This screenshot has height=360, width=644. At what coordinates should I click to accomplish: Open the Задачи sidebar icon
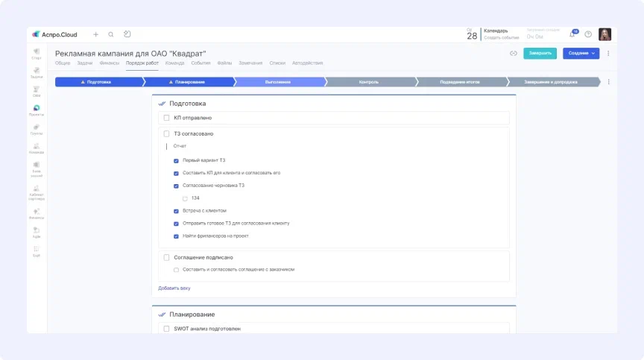click(x=37, y=72)
